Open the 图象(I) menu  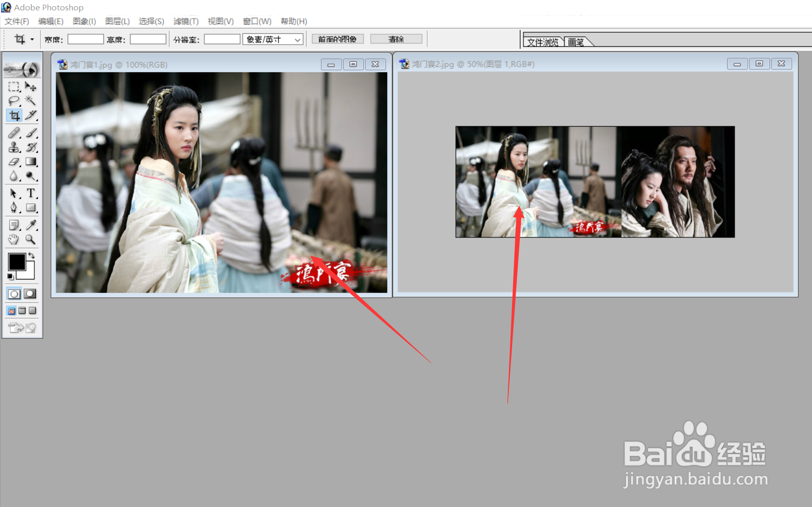pos(84,21)
